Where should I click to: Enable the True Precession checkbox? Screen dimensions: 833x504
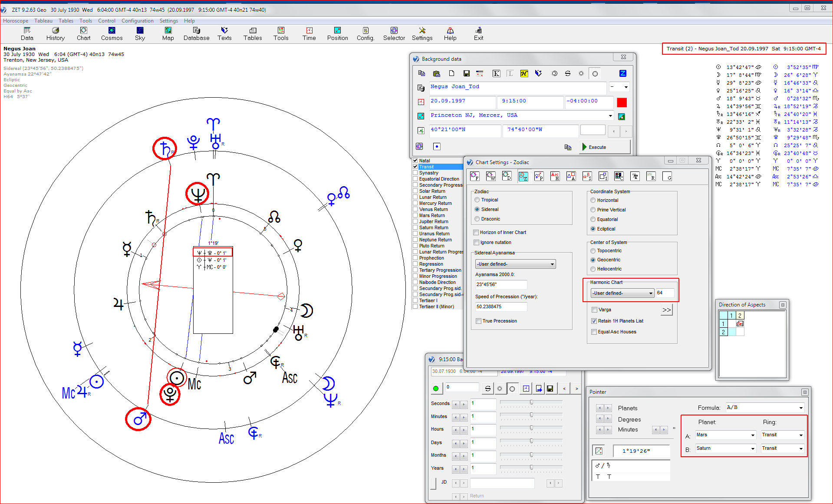pos(478,321)
